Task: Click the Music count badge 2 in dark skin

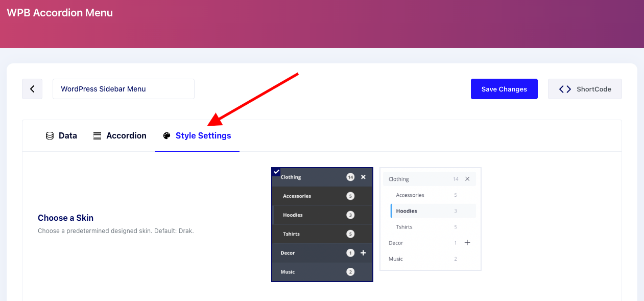Action: 350,272
